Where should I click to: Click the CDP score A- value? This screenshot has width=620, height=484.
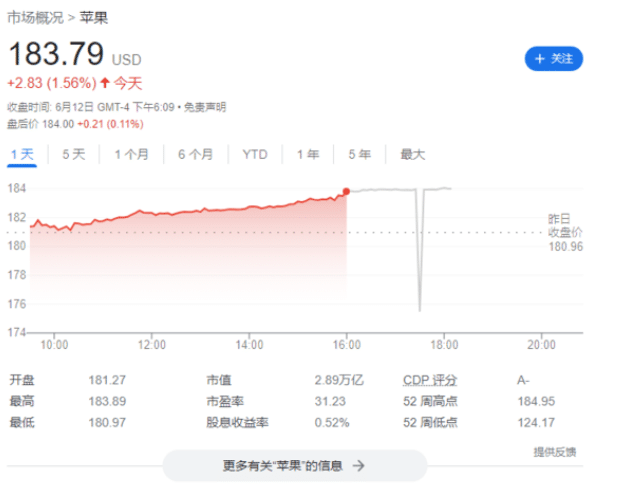coord(523,380)
